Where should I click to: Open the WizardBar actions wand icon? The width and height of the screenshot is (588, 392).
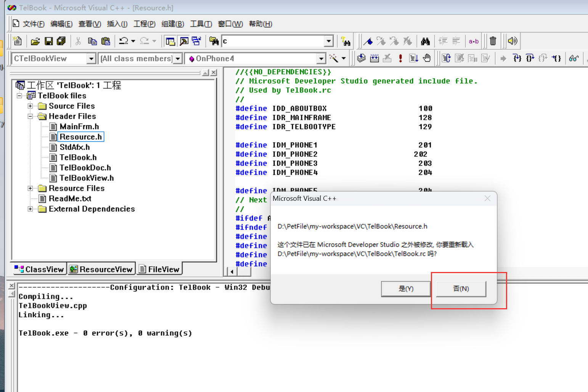point(334,58)
